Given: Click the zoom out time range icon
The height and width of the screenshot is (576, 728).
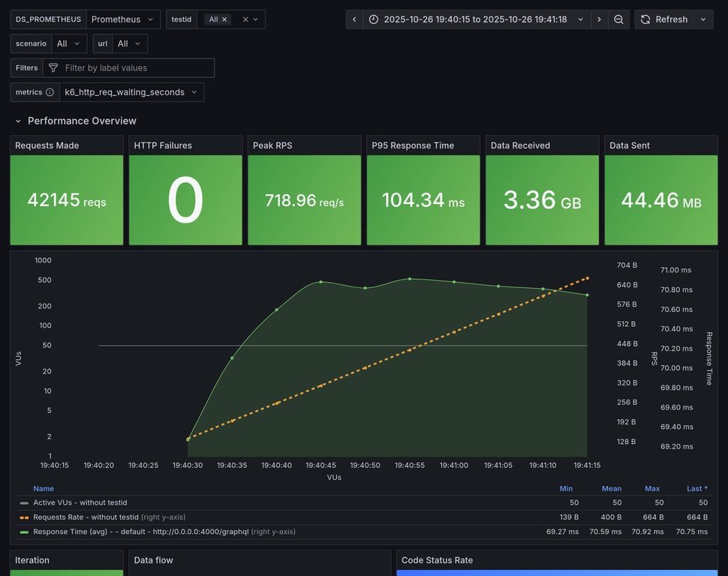Looking at the screenshot, I should (x=618, y=19).
